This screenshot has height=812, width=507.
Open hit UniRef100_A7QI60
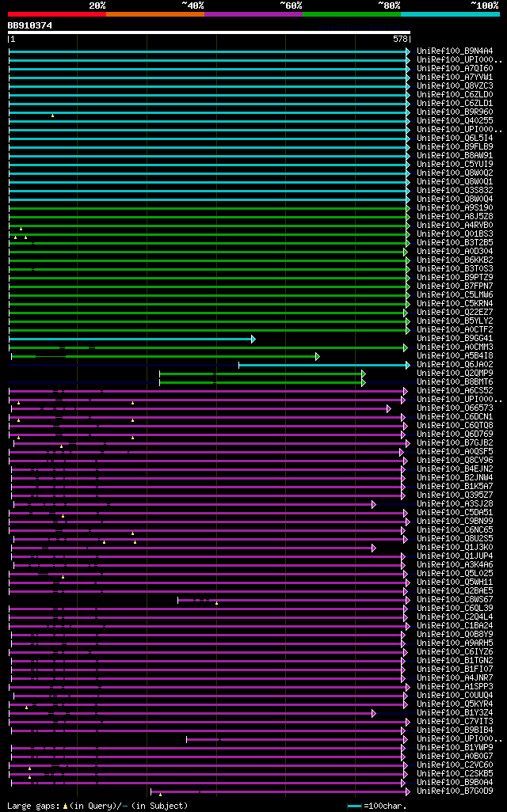(456, 68)
